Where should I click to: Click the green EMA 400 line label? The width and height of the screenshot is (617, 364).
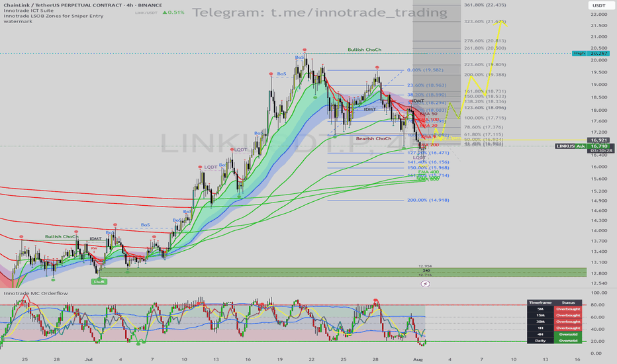coord(428,172)
